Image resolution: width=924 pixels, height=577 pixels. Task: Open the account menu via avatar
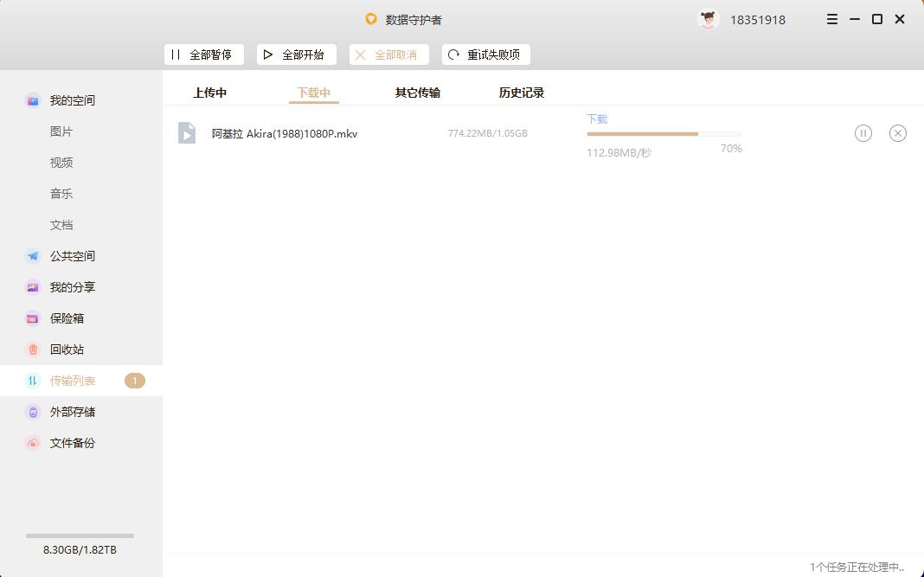(x=708, y=18)
